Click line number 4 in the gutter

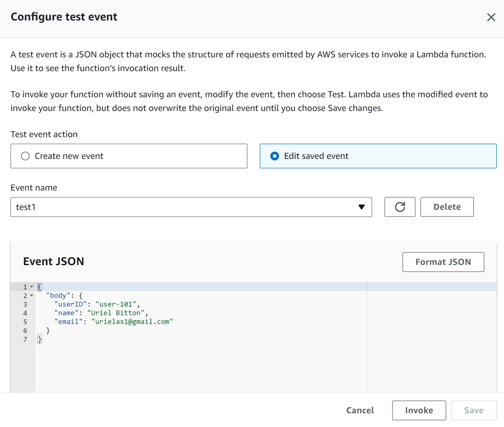(x=25, y=313)
